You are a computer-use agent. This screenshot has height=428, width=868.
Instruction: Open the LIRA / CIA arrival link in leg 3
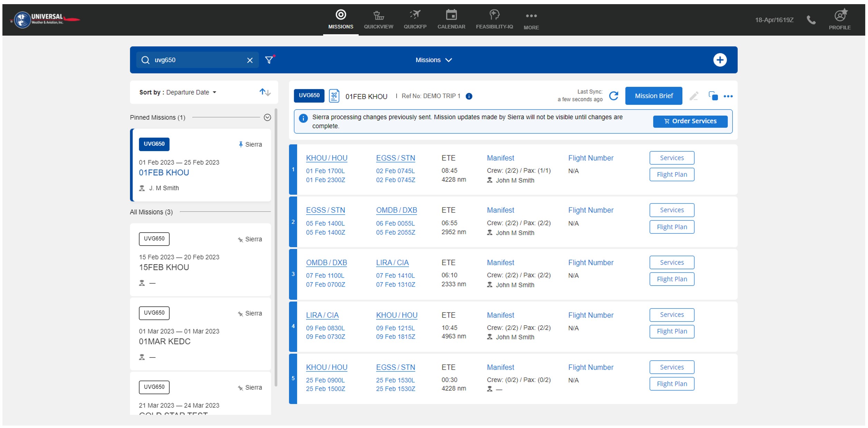tap(392, 263)
